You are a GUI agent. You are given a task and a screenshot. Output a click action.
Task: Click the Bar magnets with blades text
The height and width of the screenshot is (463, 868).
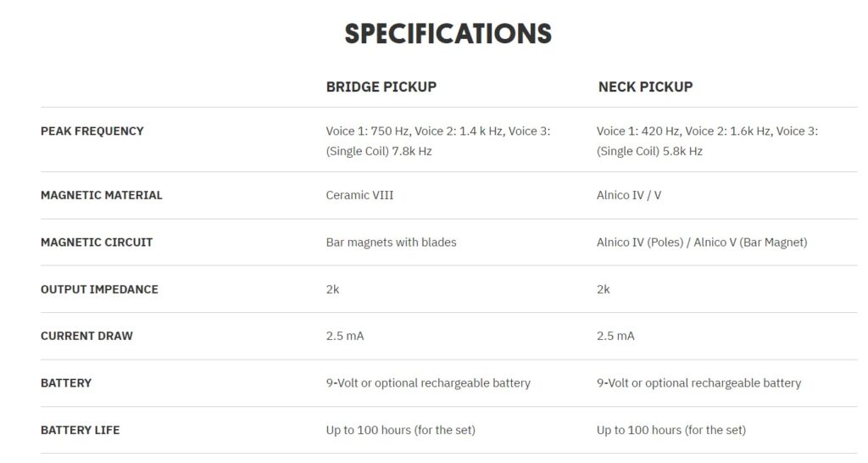click(391, 242)
